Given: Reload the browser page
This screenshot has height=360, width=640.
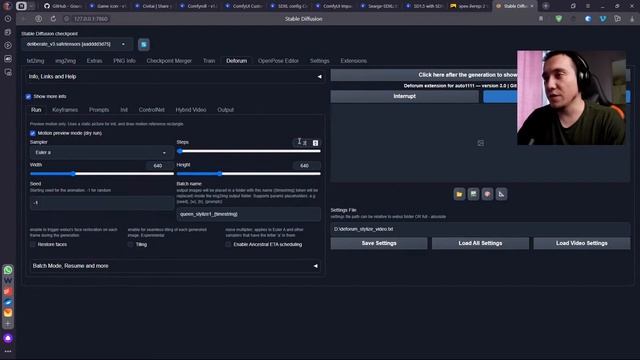Looking at the screenshot, I should point(53,19).
